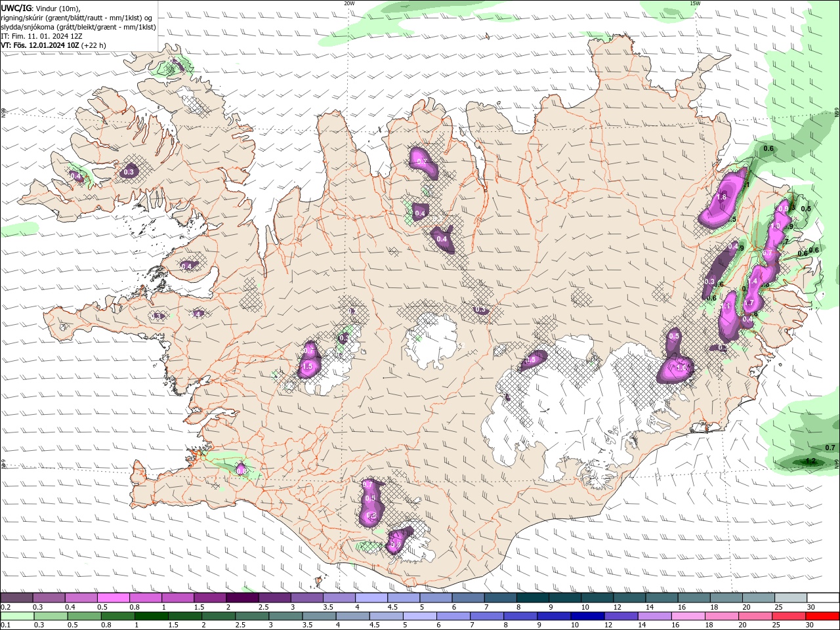Click the "1.2" rain value offshore southeast
Viewport: 840px width, 630px height.
tap(810, 461)
